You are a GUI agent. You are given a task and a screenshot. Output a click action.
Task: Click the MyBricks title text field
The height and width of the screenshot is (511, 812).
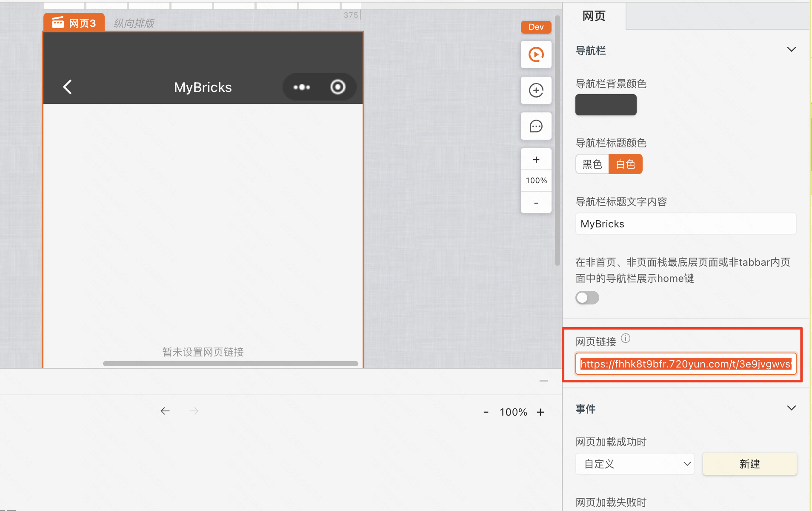tap(686, 224)
